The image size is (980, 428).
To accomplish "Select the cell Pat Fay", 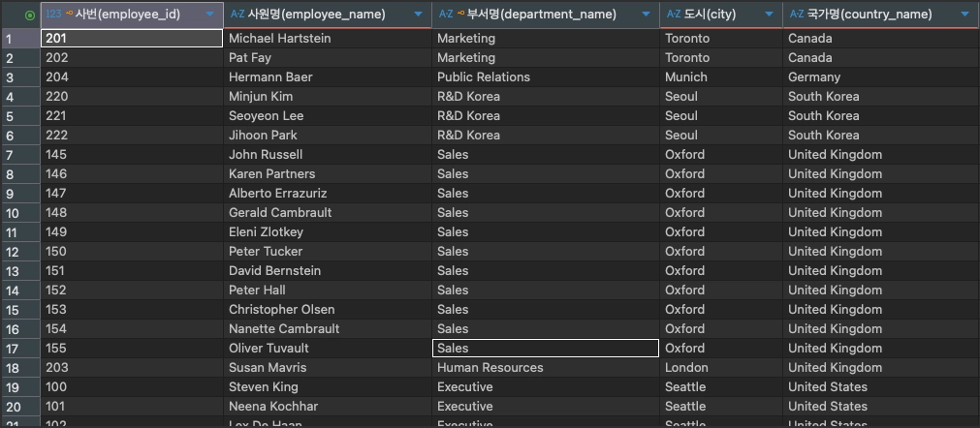I will point(328,58).
